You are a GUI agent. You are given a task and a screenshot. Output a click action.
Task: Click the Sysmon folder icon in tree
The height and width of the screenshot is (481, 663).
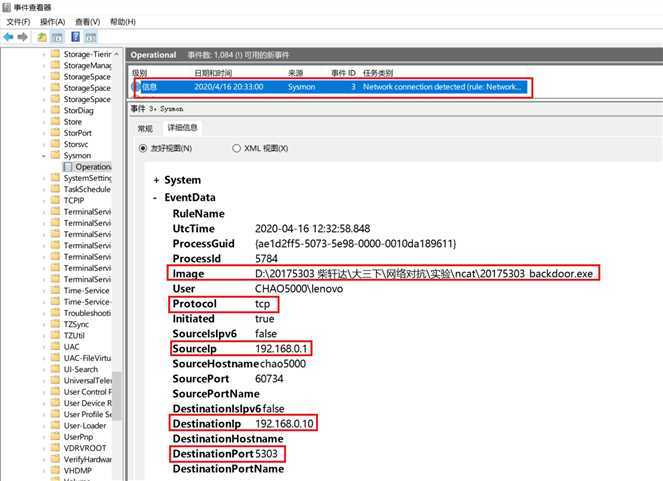tap(55, 155)
